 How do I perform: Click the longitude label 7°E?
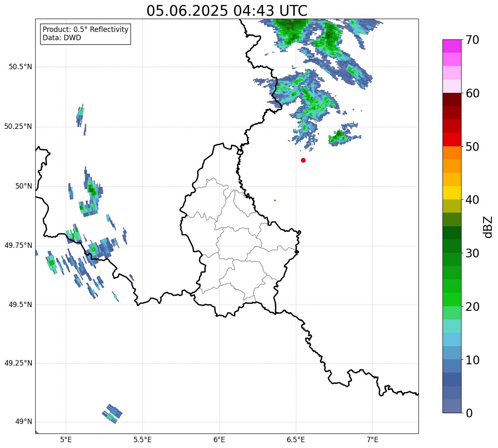tap(372, 439)
